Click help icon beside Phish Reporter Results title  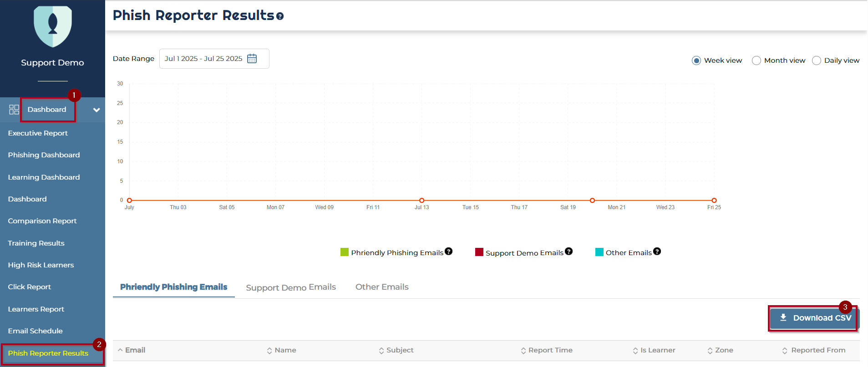280,16
